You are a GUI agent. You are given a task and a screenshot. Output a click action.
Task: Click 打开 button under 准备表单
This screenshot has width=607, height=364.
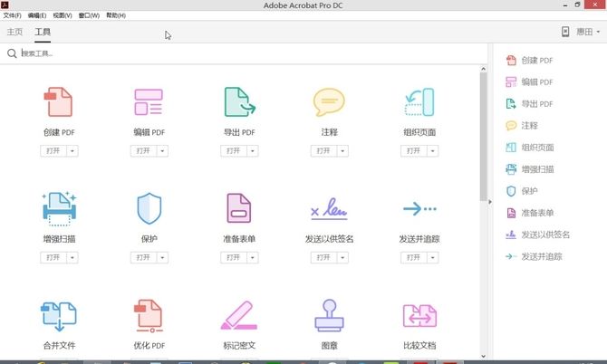tap(234, 258)
